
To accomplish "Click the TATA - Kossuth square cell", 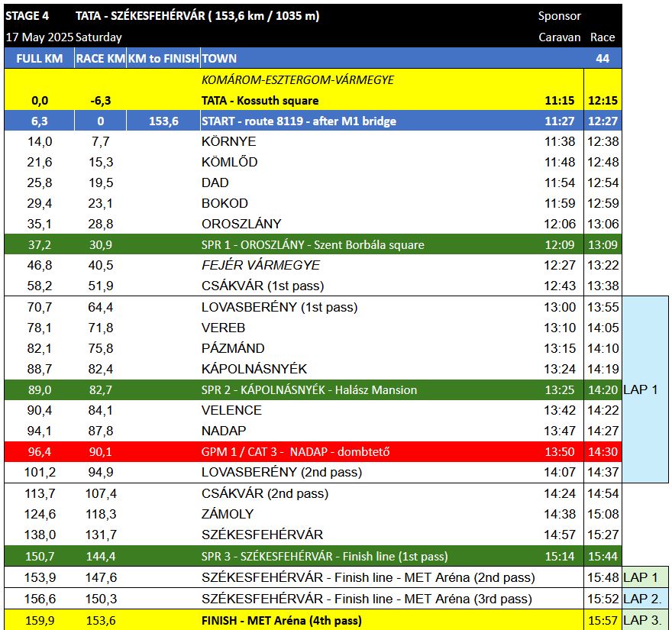I will tap(260, 101).
